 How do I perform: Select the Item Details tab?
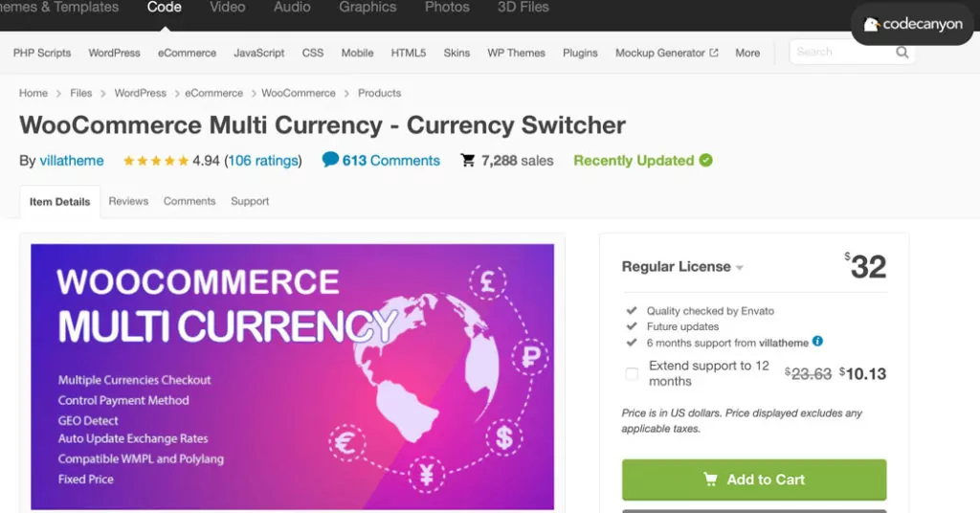(60, 202)
